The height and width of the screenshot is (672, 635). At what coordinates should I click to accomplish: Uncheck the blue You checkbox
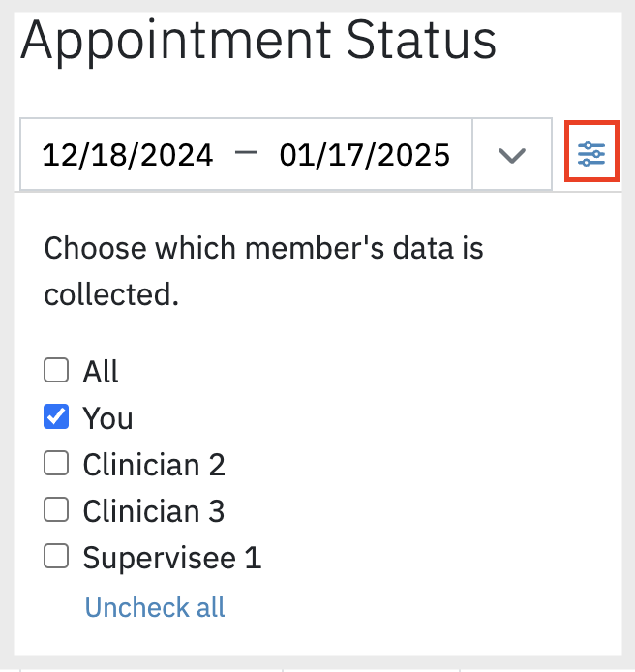click(x=56, y=416)
